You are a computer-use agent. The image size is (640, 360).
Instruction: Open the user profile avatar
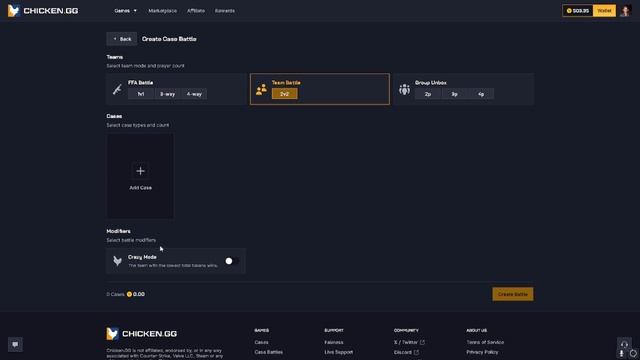(625, 11)
